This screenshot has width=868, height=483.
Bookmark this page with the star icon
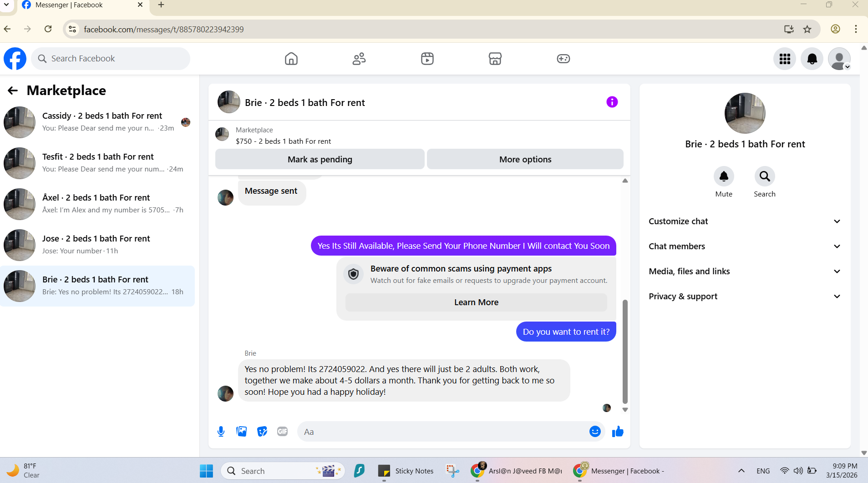[807, 29]
